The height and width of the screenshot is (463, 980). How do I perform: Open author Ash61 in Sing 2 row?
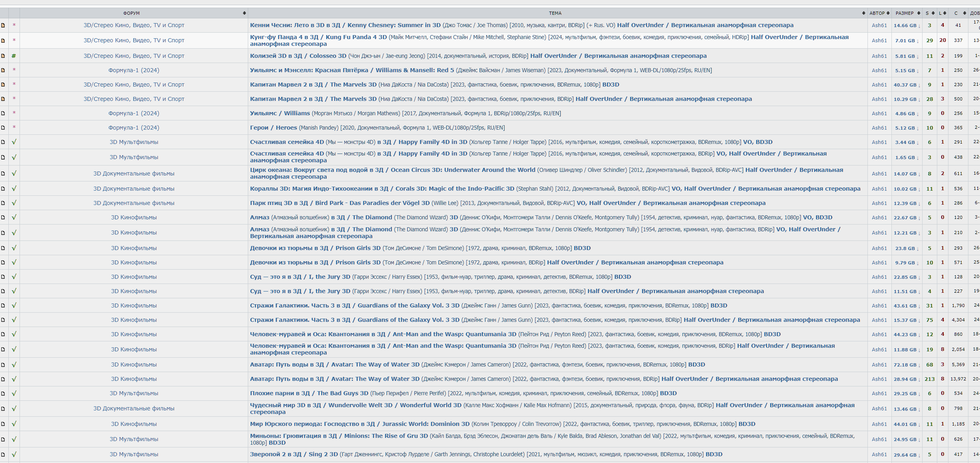click(x=879, y=455)
